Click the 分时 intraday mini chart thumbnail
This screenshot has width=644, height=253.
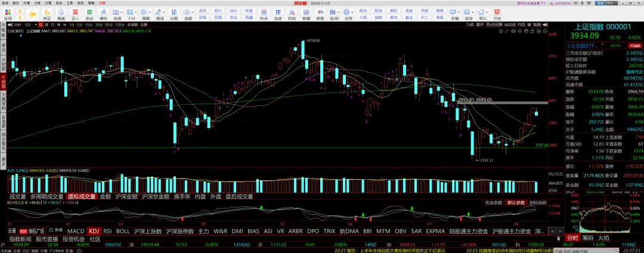[x=605, y=213]
